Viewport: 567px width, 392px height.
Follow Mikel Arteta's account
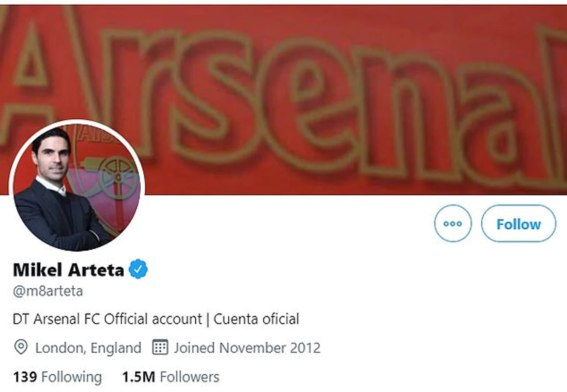(518, 224)
